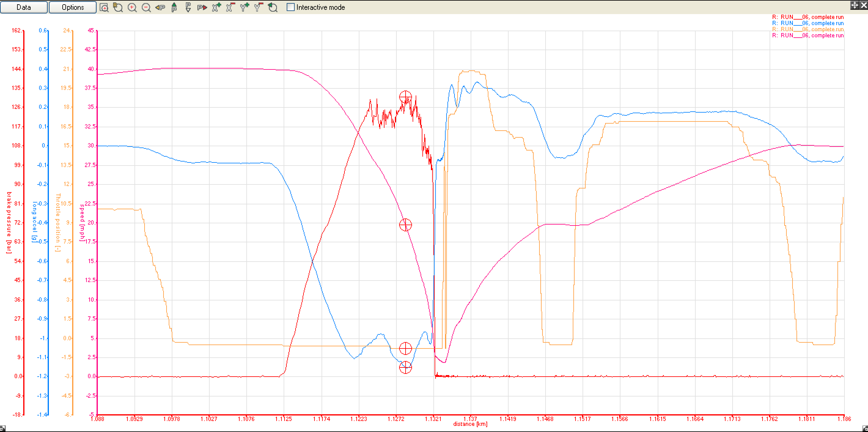Click the reset zoom magnifier icon

click(118, 7)
